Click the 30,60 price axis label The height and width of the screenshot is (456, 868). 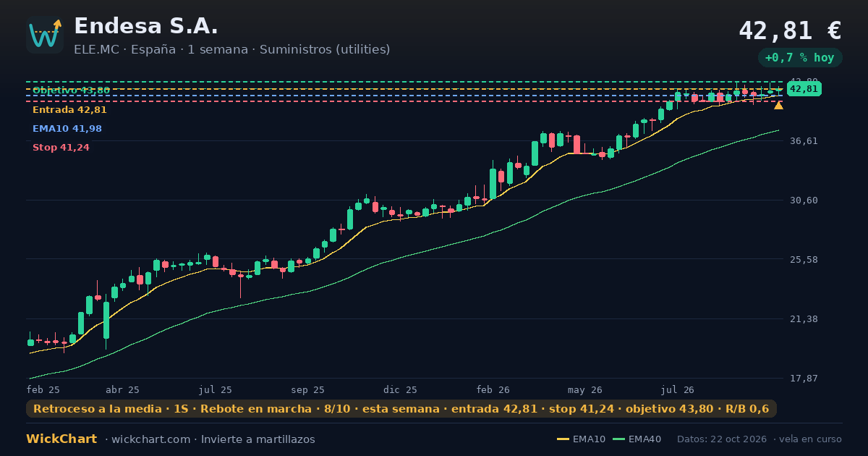(804, 200)
